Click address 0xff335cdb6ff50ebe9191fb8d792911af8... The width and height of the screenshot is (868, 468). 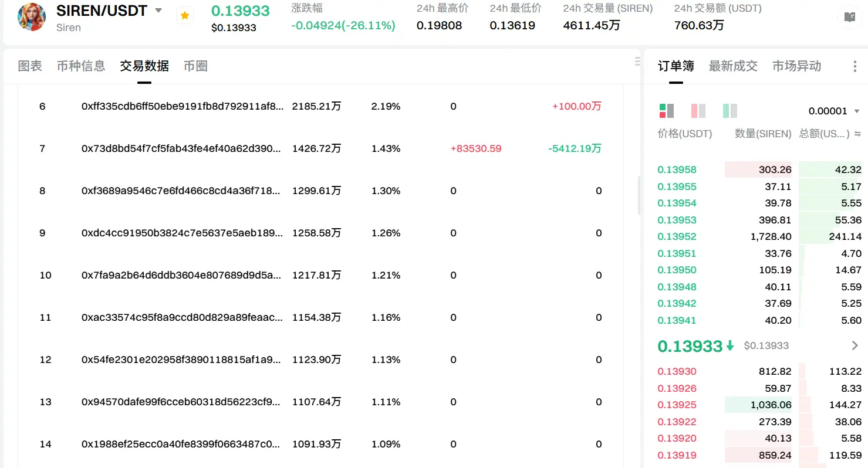[183, 106]
